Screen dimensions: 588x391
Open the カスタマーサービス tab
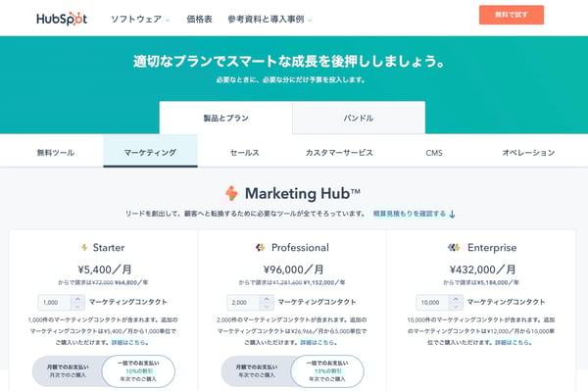(339, 153)
